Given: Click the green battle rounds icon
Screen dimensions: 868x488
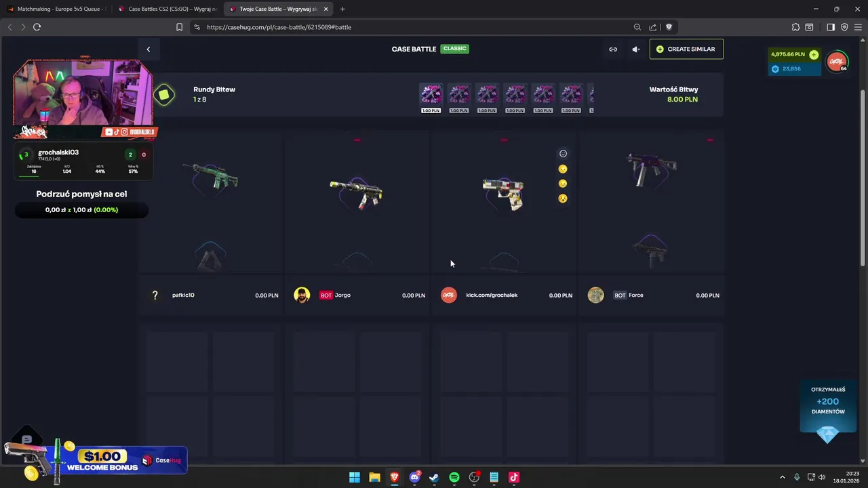Looking at the screenshot, I should (164, 95).
